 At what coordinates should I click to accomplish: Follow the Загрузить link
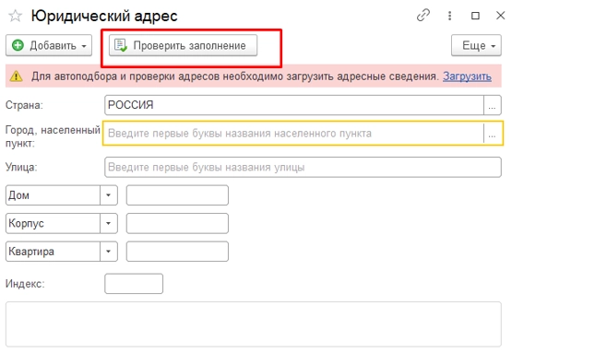(x=467, y=76)
